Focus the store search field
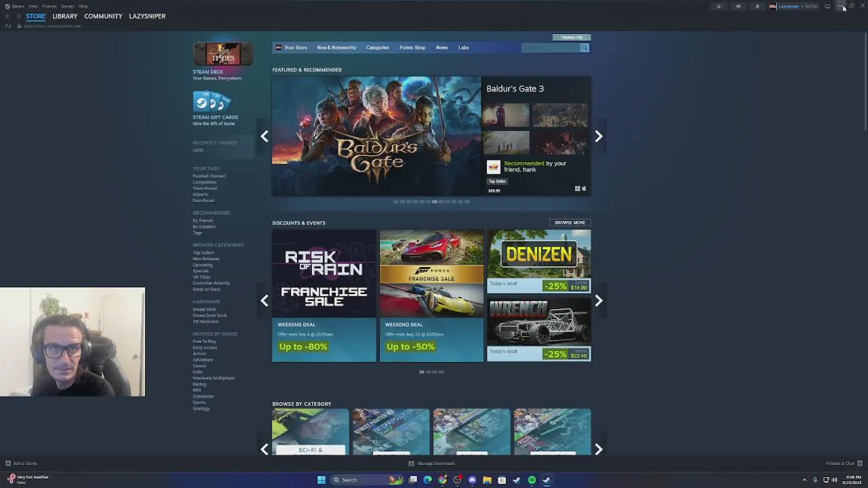The width and height of the screenshot is (868, 488). (551, 47)
